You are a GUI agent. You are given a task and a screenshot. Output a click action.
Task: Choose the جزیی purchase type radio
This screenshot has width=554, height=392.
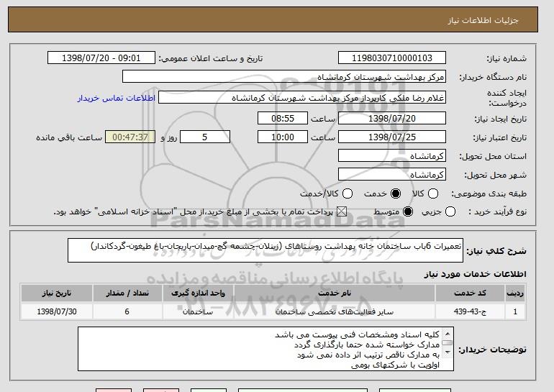[450, 211]
